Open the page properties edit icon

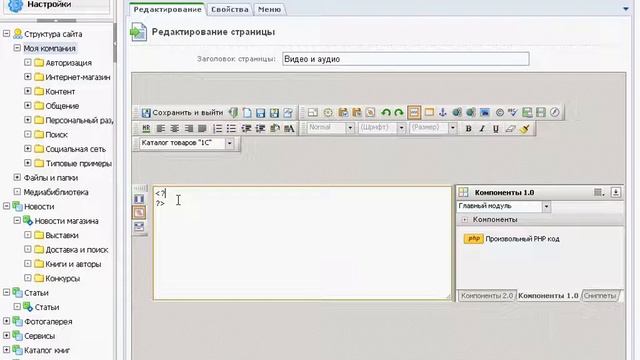coord(288,112)
